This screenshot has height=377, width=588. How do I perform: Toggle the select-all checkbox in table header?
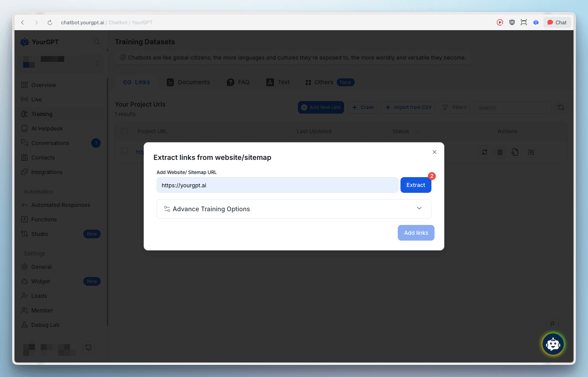(124, 131)
